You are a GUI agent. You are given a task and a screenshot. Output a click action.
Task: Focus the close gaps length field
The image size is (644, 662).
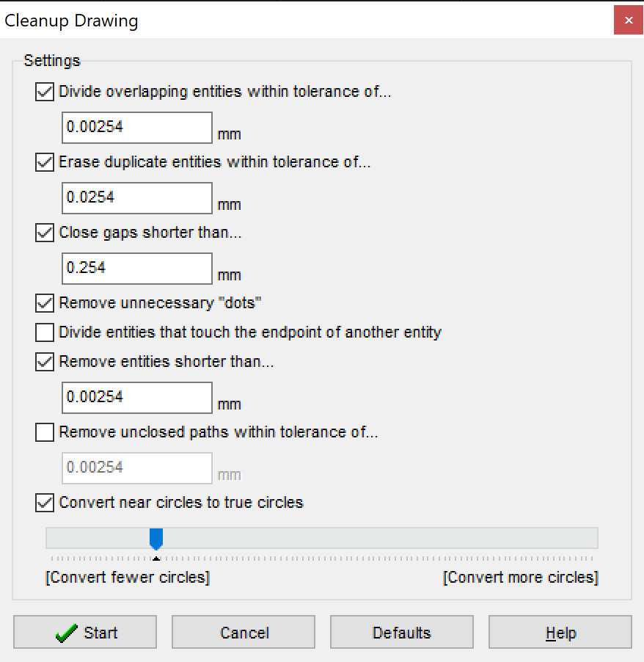click(137, 269)
